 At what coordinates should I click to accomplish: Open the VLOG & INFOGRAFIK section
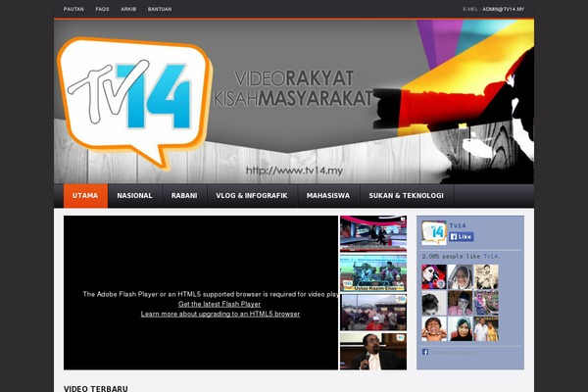point(252,195)
